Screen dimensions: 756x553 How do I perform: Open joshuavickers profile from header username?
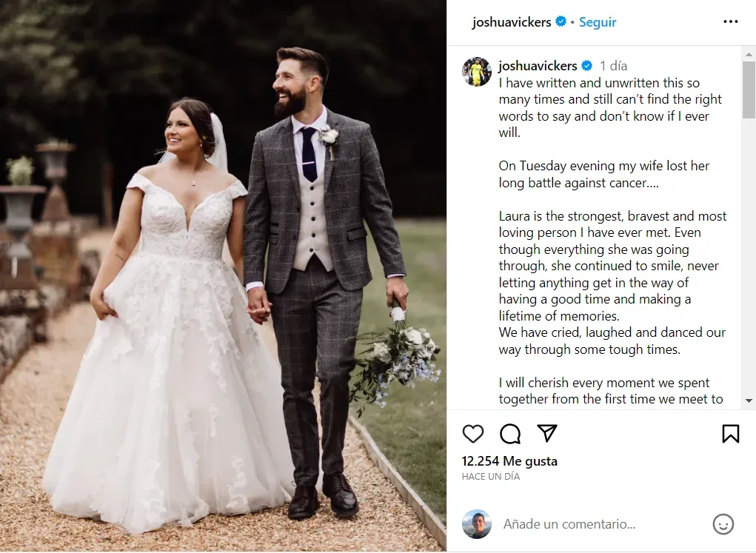(512, 22)
